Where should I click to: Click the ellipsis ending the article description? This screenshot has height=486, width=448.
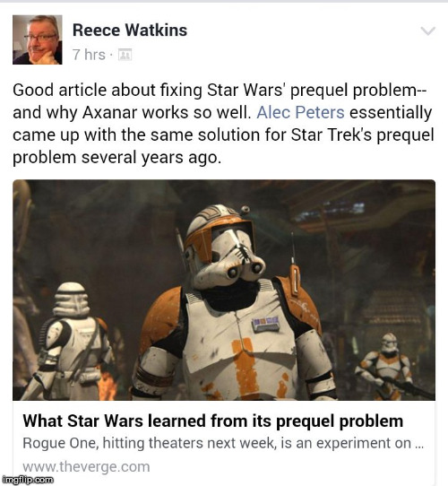coord(418,445)
